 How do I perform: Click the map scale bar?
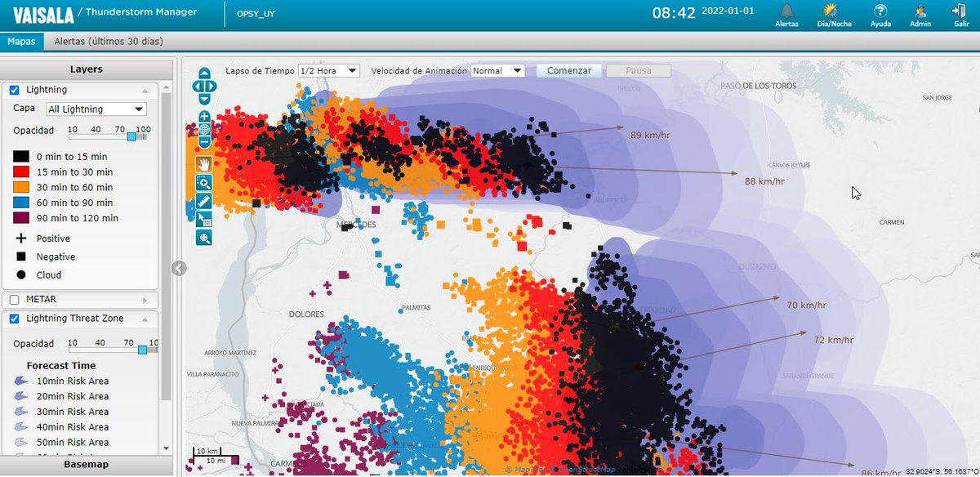(215, 456)
